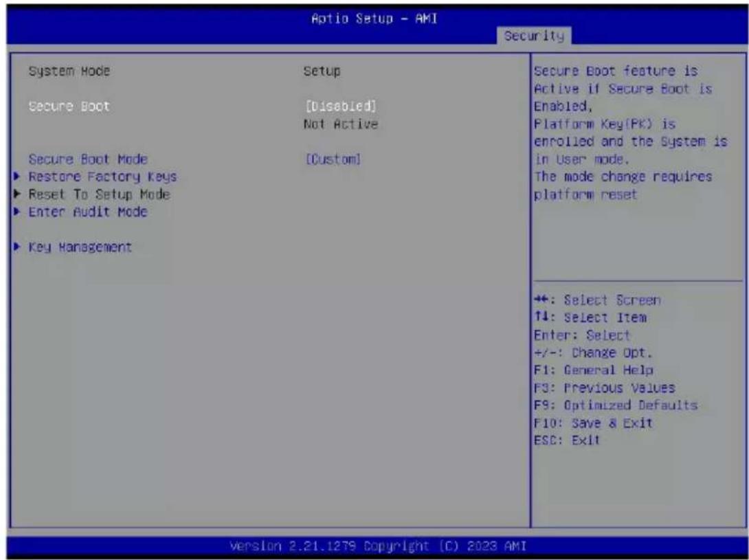
Task: Click the F9: Optimized Defaults hint
Action: pos(616,405)
